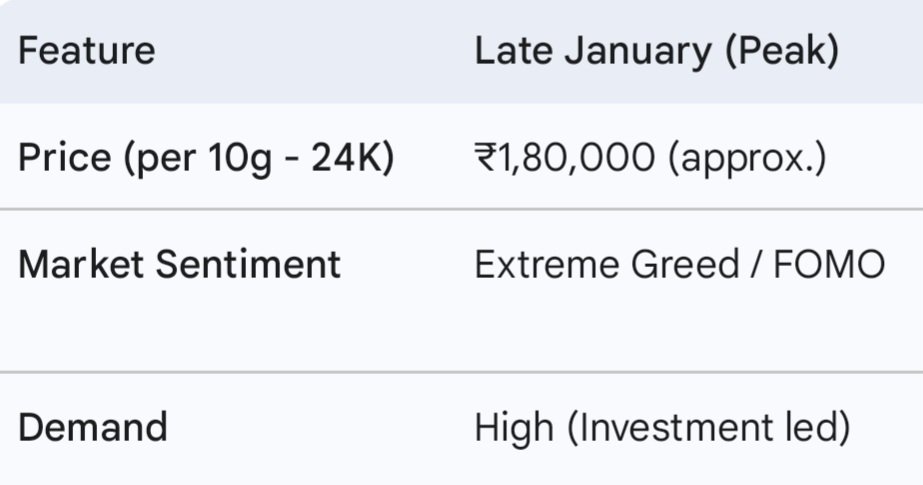The image size is (923, 485).
Task: Click the Demand row label
Action: tap(93, 428)
